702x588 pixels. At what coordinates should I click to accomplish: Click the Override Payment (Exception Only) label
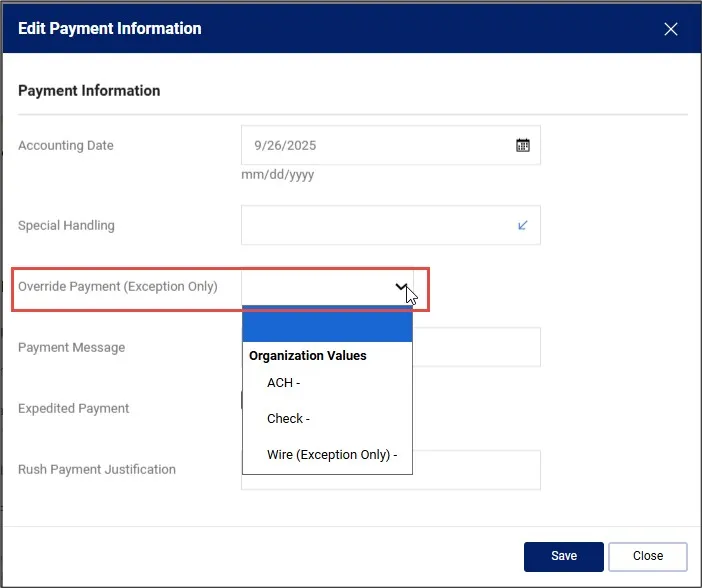click(118, 287)
